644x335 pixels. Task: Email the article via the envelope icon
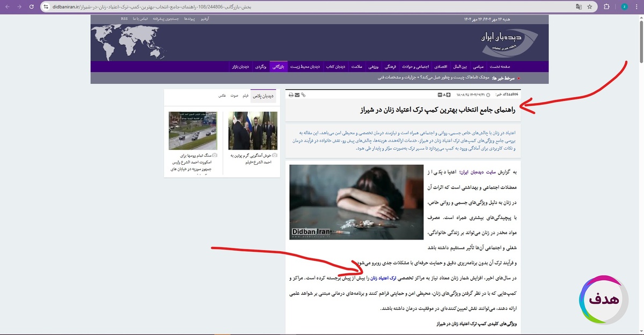coord(296,95)
